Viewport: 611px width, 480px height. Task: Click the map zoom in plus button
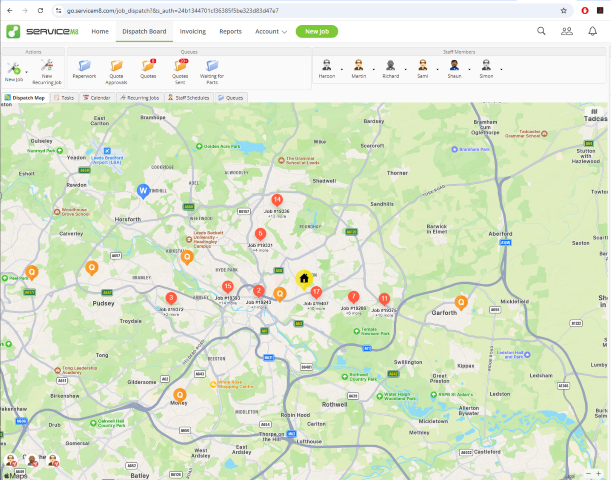click(x=599, y=473)
